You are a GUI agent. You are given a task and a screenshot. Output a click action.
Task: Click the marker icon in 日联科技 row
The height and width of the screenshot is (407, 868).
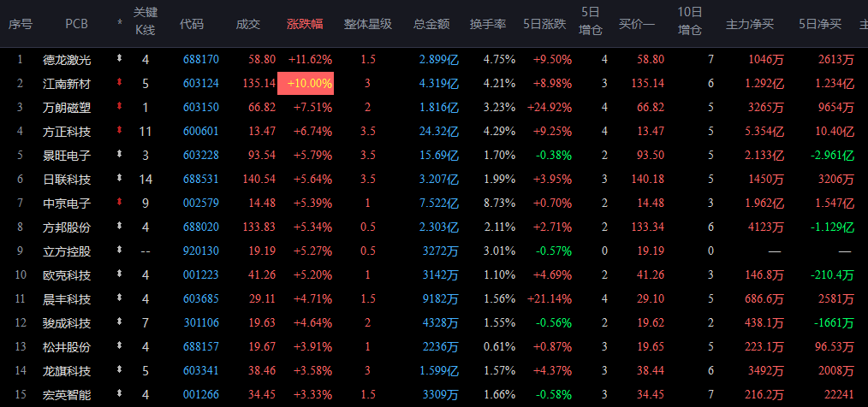[x=119, y=178]
